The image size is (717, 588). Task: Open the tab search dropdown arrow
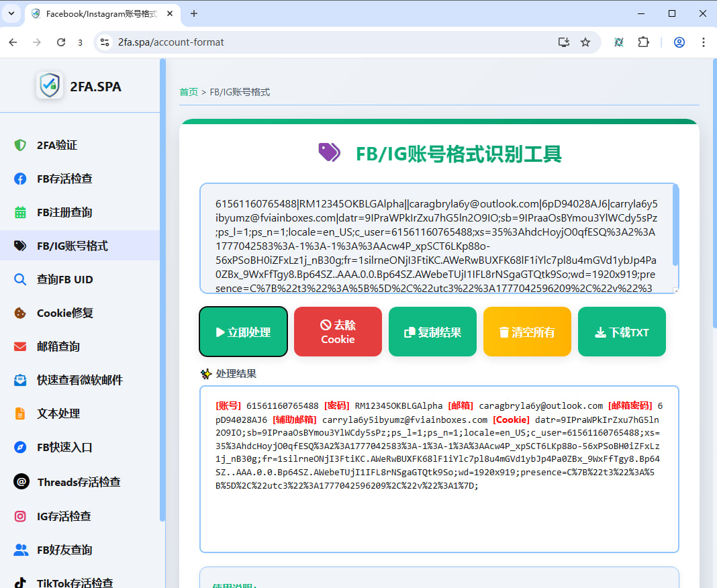11,13
